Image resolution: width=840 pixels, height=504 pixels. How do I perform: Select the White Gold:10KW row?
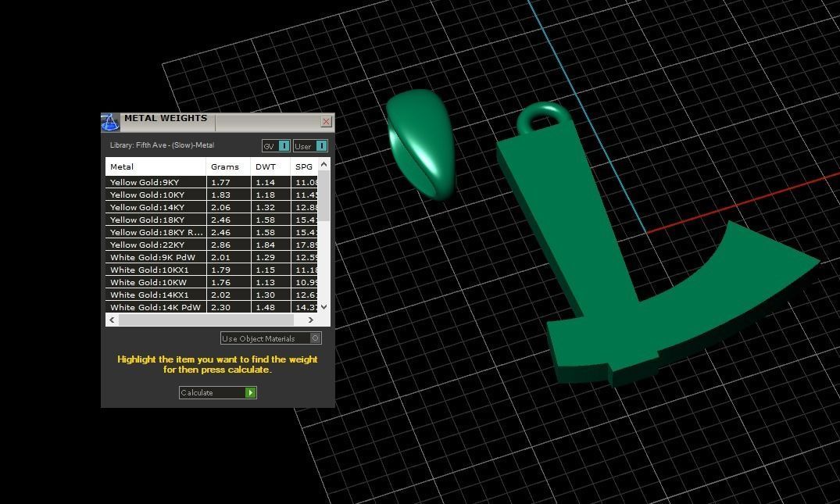click(212, 282)
